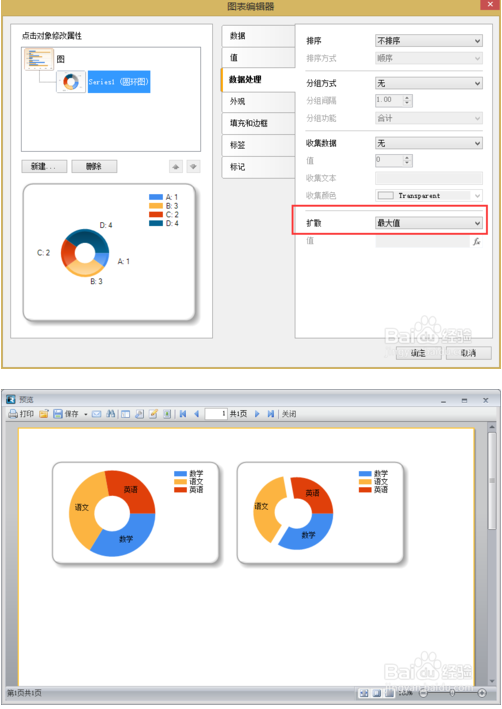Click the page setup icon before navigation arrows
The width and height of the screenshot is (502, 709).
pos(167,414)
